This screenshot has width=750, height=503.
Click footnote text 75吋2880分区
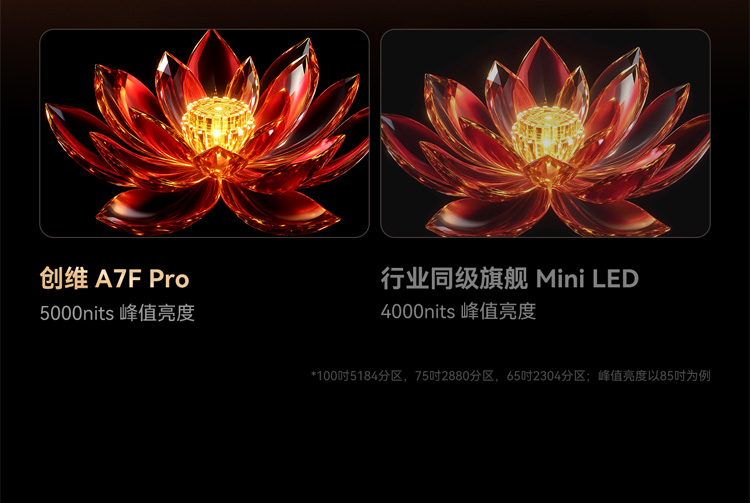[x=454, y=376]
